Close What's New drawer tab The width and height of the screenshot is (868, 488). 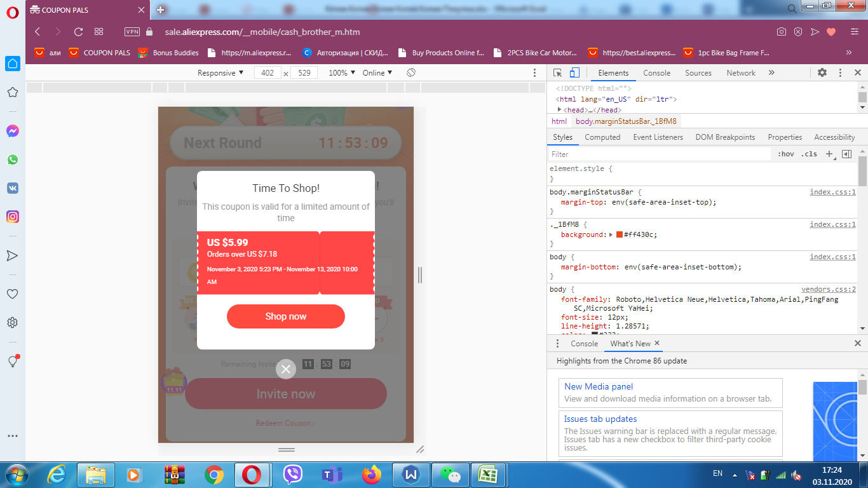[x=657, y=343]
